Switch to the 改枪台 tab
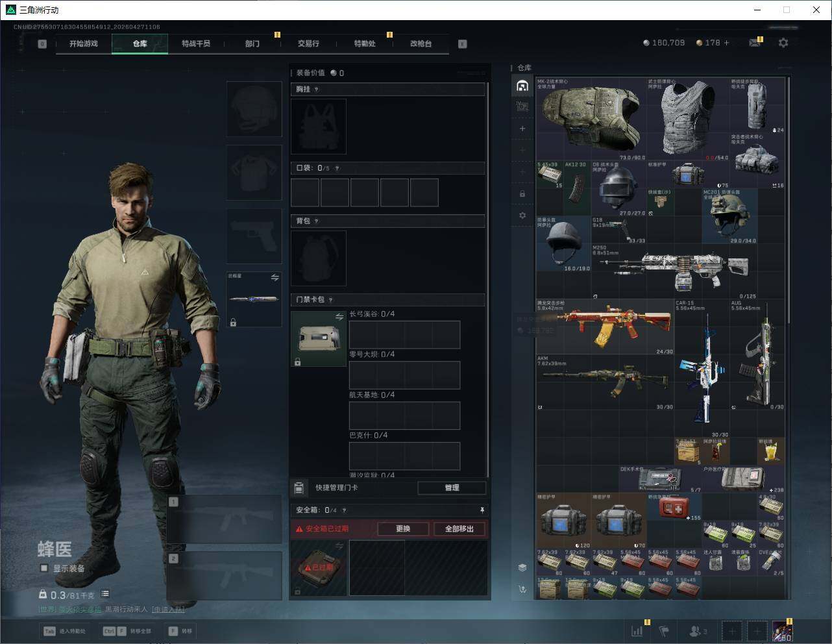This screenshot has height=644, width=832. point(421,43)
